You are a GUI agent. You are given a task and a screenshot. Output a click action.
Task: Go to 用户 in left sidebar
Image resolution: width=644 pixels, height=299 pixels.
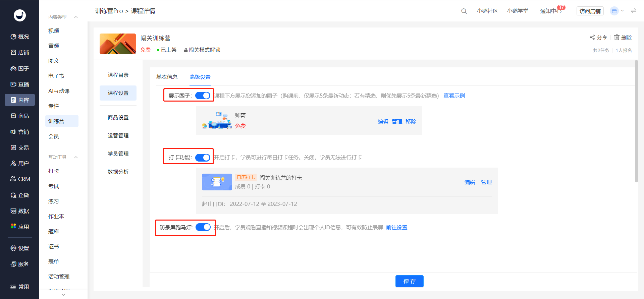[x=20, y=163]
